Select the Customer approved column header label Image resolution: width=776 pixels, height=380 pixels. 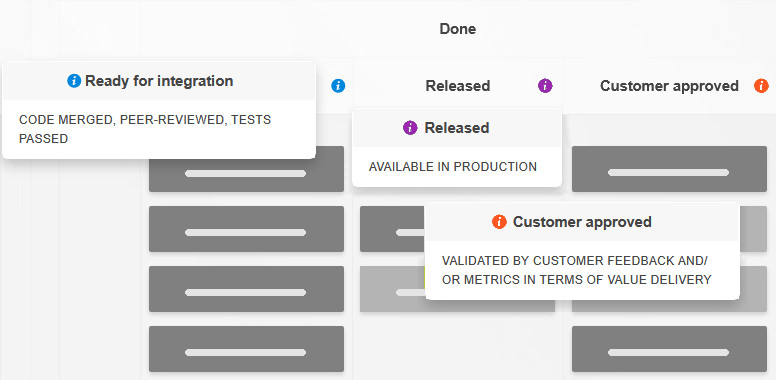click(x=669, y=86)
